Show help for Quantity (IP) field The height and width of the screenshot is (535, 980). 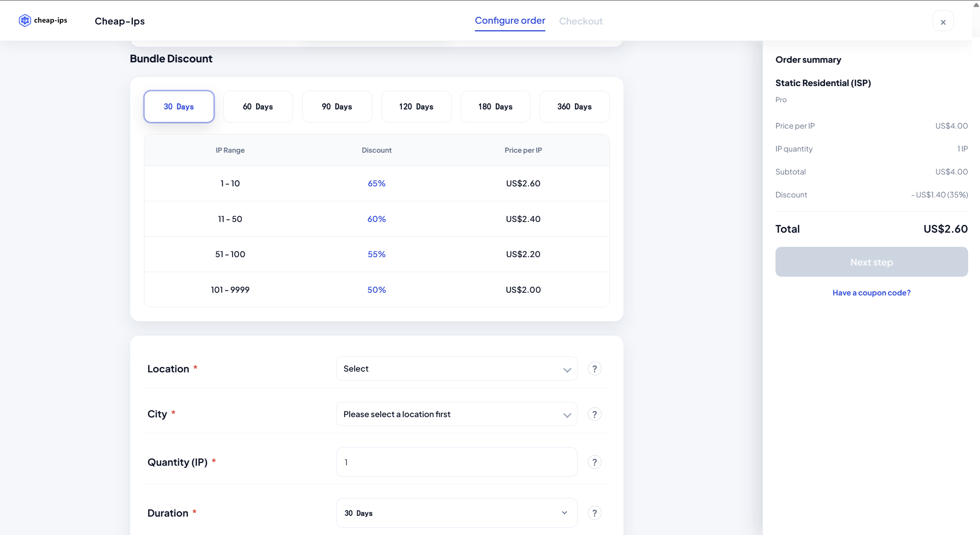[594, 462]
